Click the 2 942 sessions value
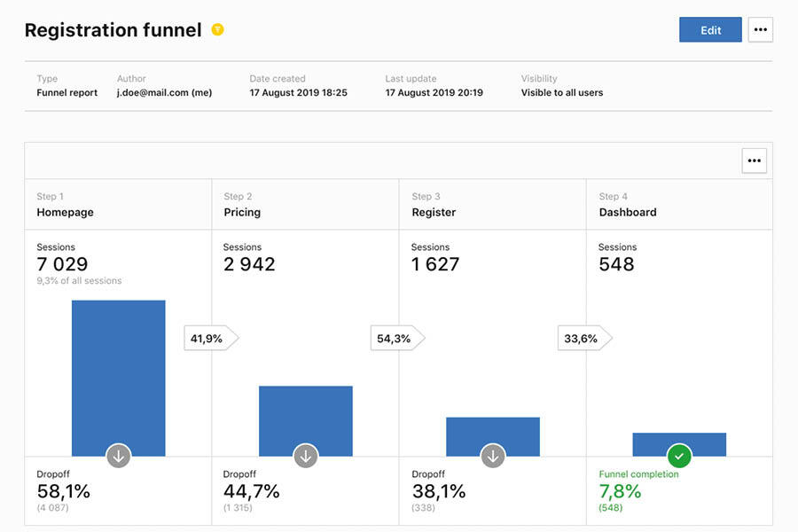The image size is (798, 532). point(249,264)
